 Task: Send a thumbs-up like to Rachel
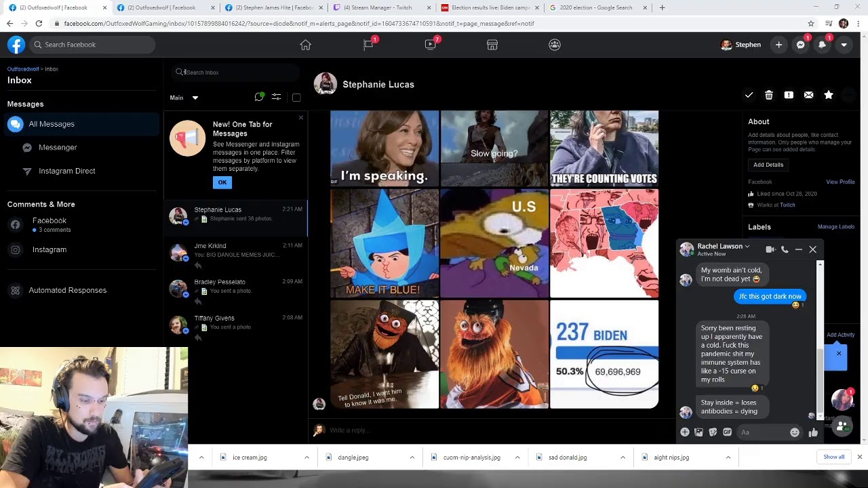pos(813,432)
